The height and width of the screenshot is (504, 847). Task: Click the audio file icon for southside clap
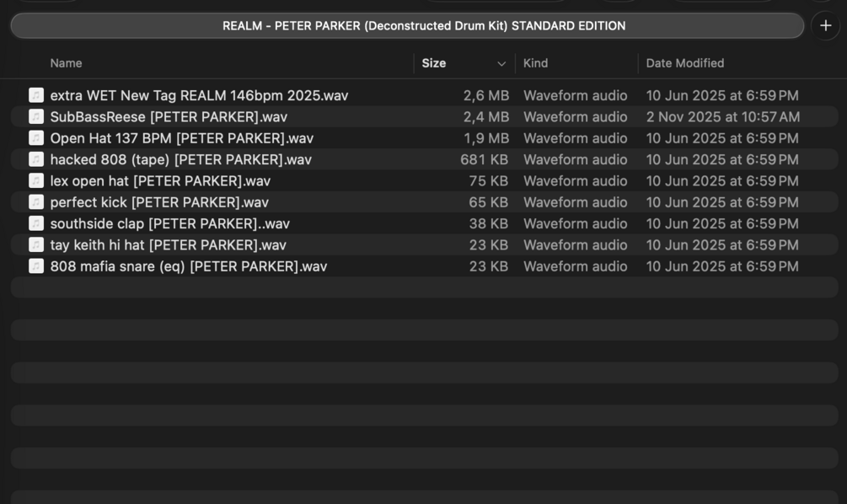pyautogui.click(x=36, y=223)
